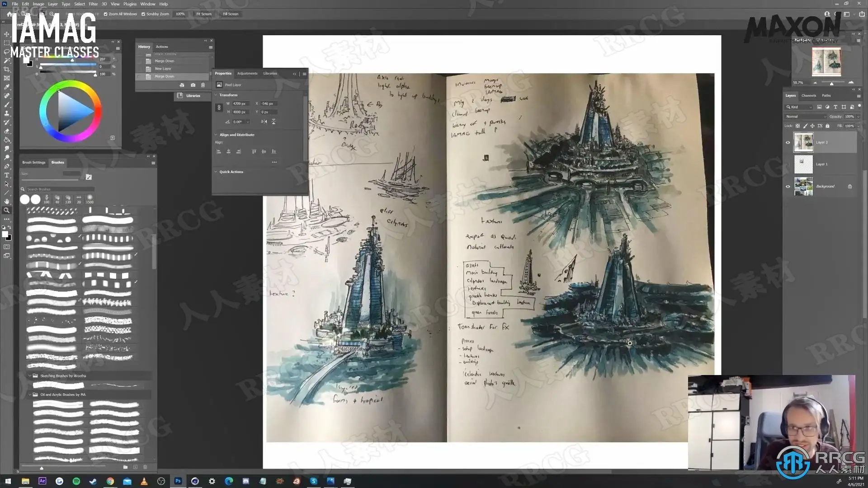Select the Hand tool

point(7,202)
